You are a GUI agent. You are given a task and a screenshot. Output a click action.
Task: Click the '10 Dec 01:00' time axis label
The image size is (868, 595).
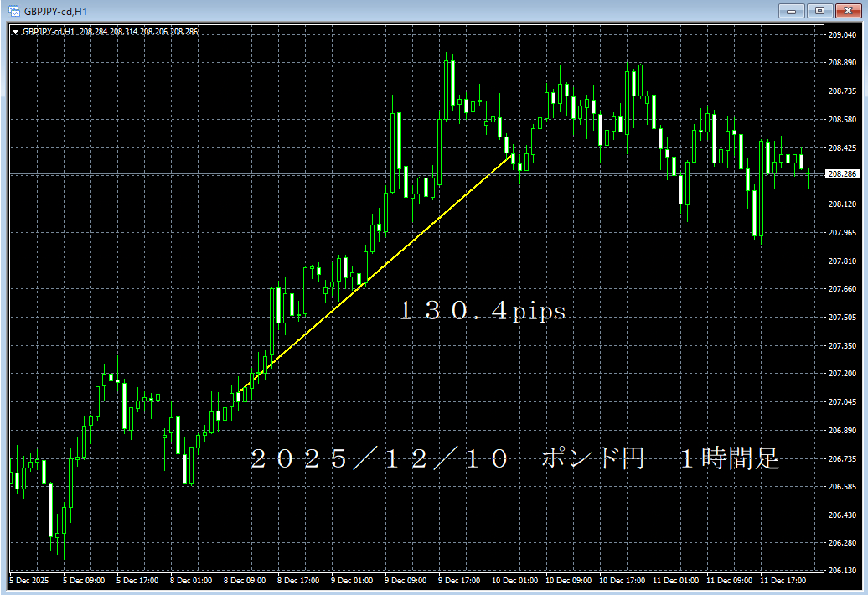coord(514,581)
